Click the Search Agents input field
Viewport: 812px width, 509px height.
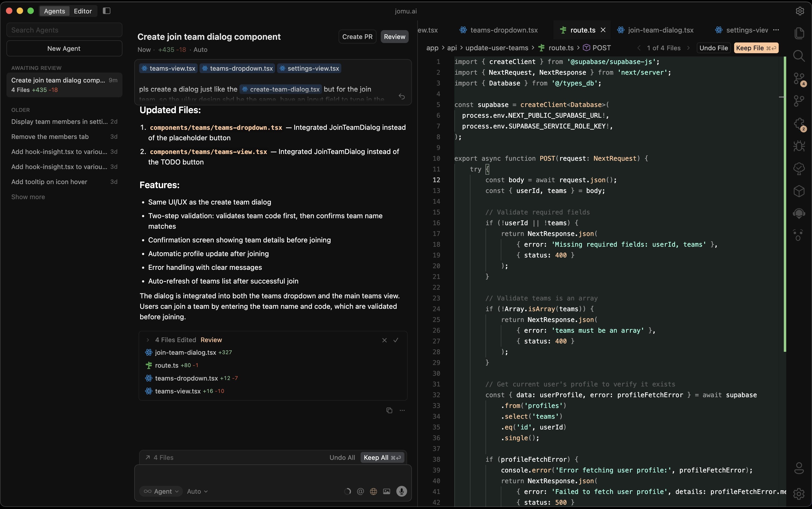tap(64, 30)
